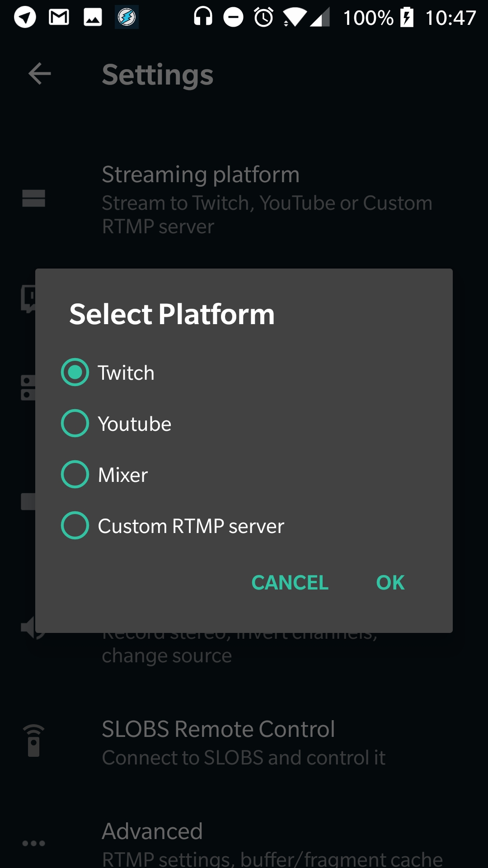Tap the Streaming platform icon

[33, 198]
